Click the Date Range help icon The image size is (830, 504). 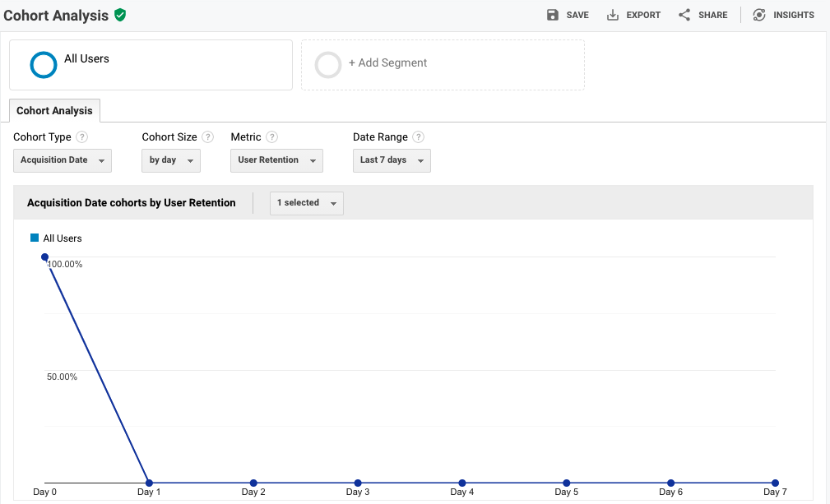pyautogui.click(x=419, y=136)
